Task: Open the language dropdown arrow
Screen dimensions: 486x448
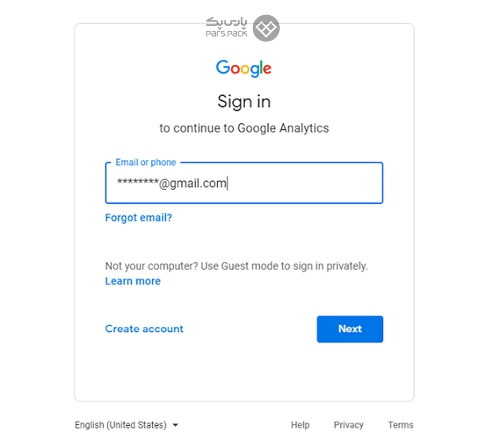Action: 175,425
